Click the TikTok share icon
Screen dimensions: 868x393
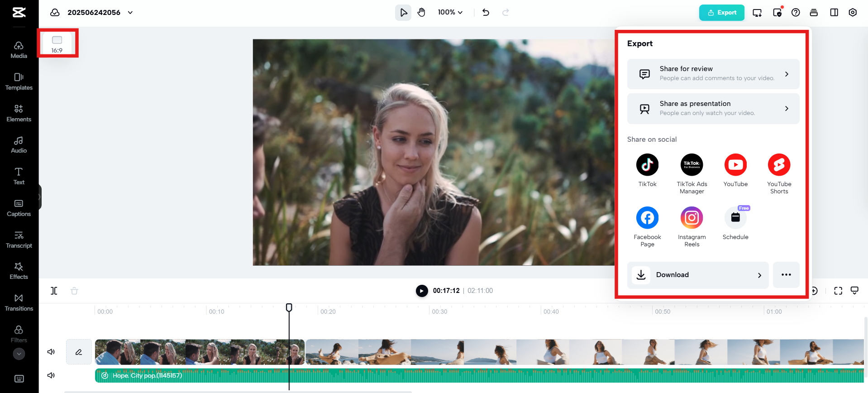click(647, 165)
